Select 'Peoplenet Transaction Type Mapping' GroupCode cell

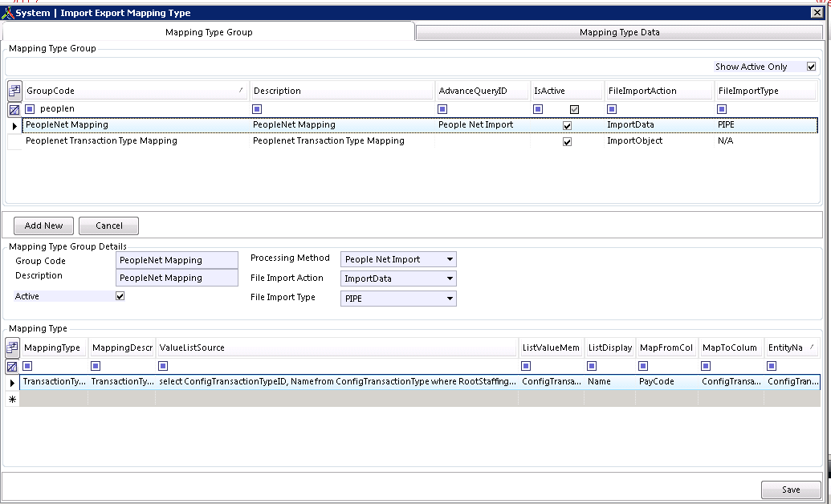point(136,141)
